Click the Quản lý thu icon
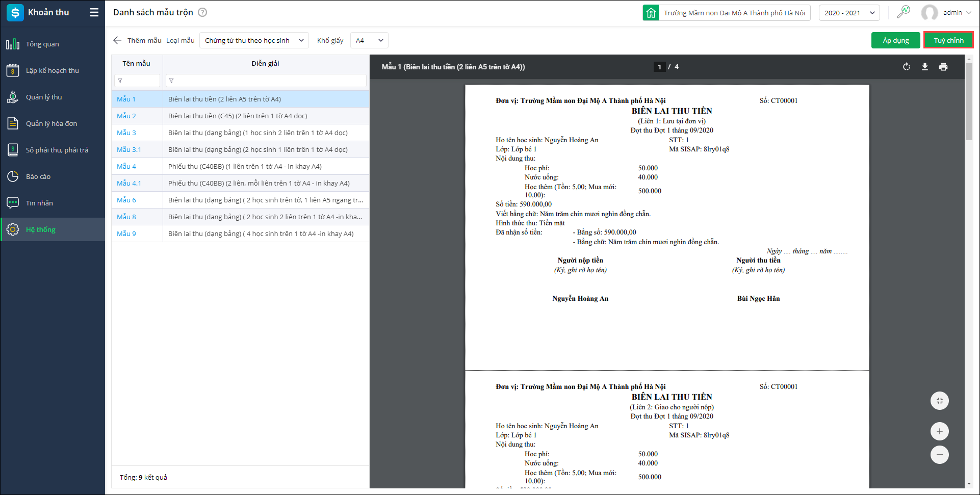The width and height of the screenshot is (980, 495). click(x=13, y=97)
